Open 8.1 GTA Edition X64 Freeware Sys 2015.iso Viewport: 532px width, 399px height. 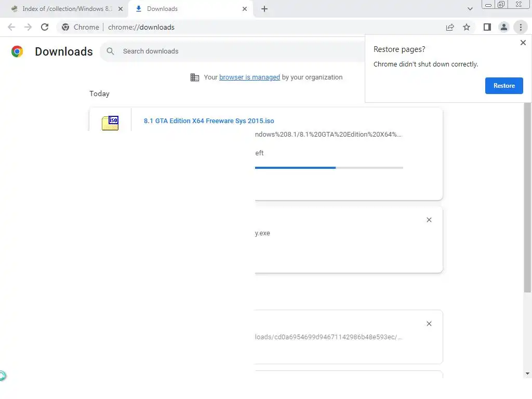(x=209, y=121)
